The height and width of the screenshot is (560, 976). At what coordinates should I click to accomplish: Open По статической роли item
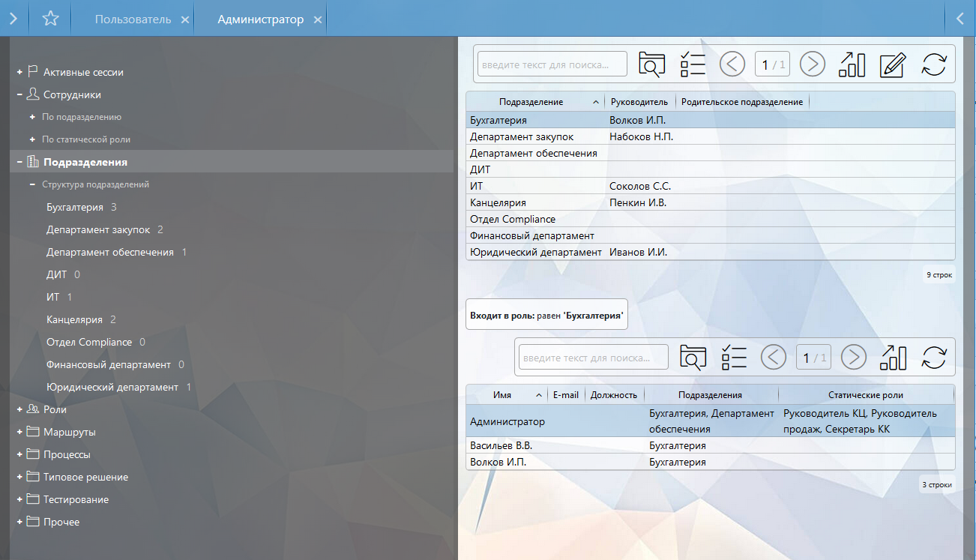(x=86, y=139)
